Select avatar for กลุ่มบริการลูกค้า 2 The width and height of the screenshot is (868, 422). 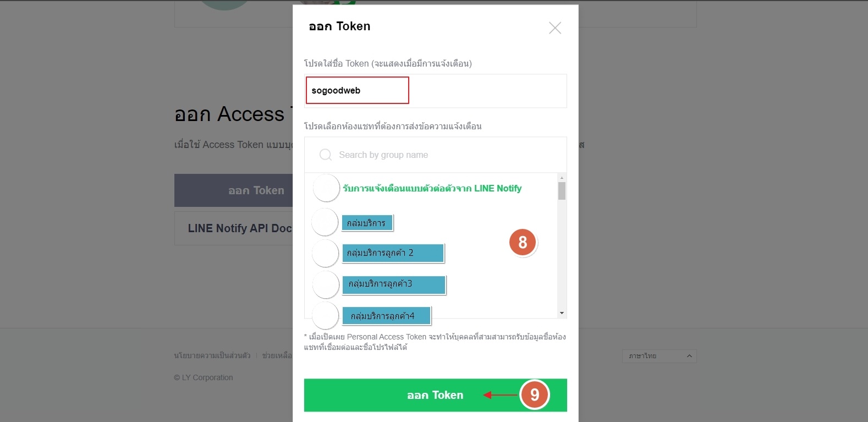point(326,253)
